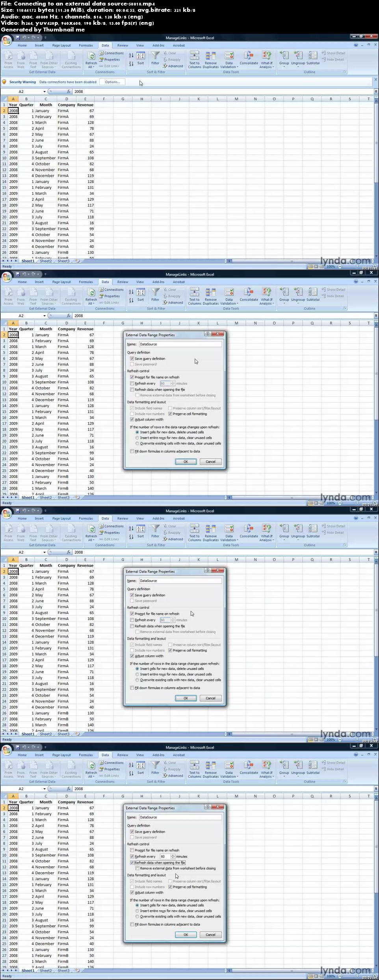Click From Text icon in the 00:01:01 frame
Screen dimensions: 379x980
click(33, 55)
